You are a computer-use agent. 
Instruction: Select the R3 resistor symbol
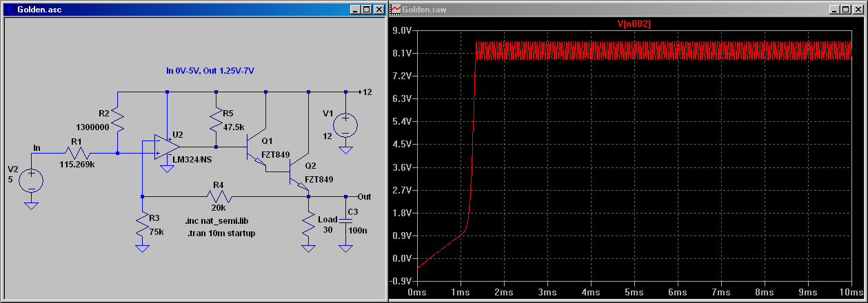(x=142, y=224)
